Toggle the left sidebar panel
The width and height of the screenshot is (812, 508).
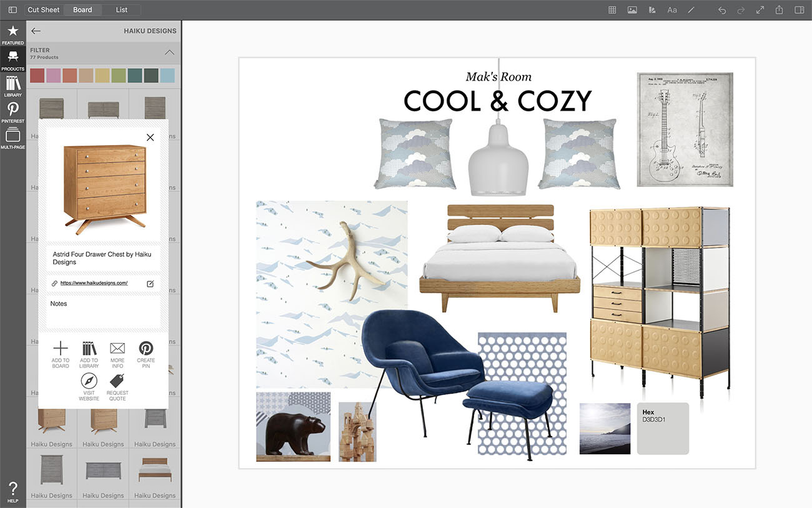(x=12, y=10)
